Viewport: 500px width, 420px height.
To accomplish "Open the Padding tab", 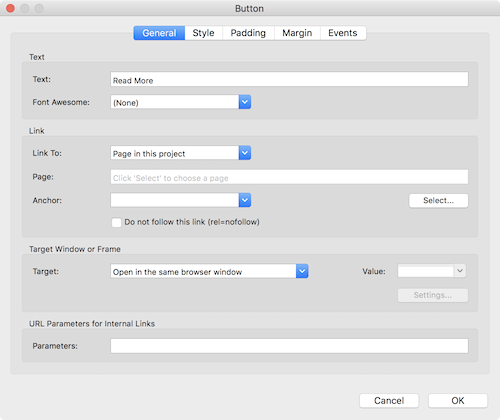I will [x=248, y=33].
